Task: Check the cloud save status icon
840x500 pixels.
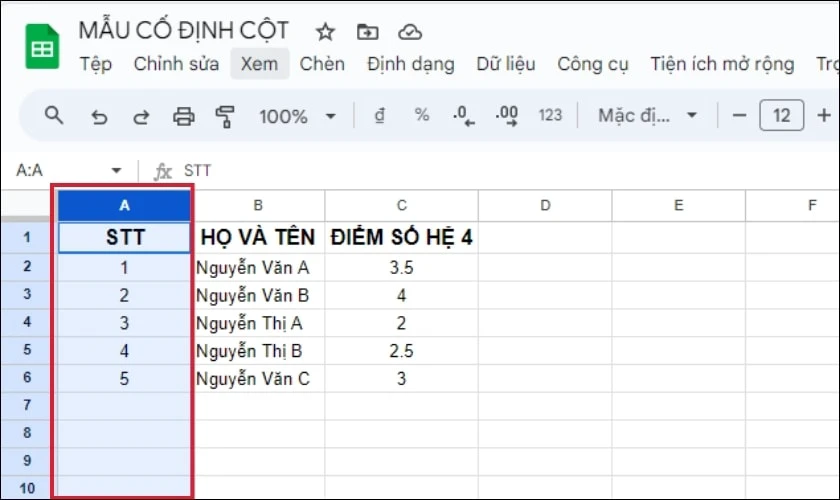Action: pos(410,32)
